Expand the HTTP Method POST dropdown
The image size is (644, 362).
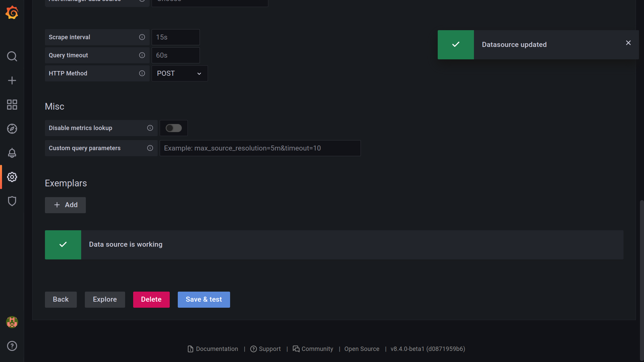[x=179, y=73]
